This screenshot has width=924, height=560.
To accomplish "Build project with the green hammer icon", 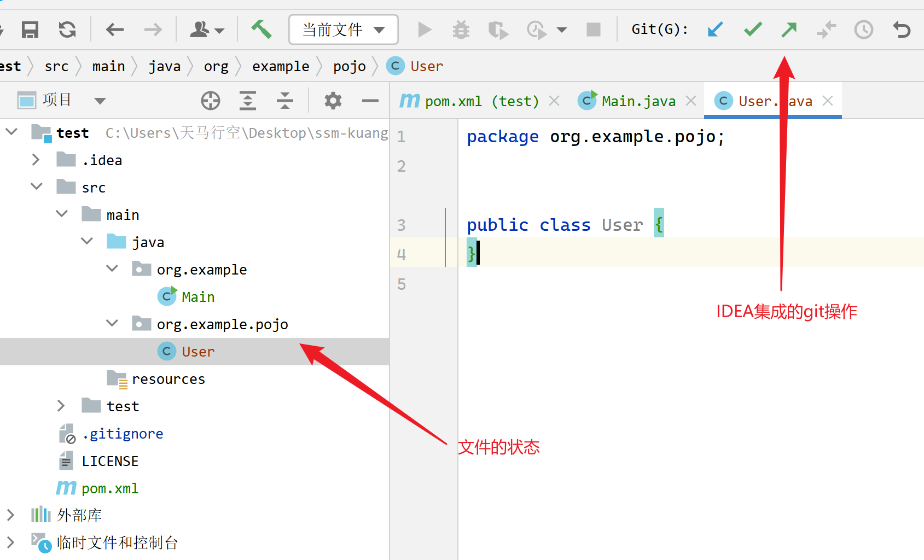I will coord(261,30).
